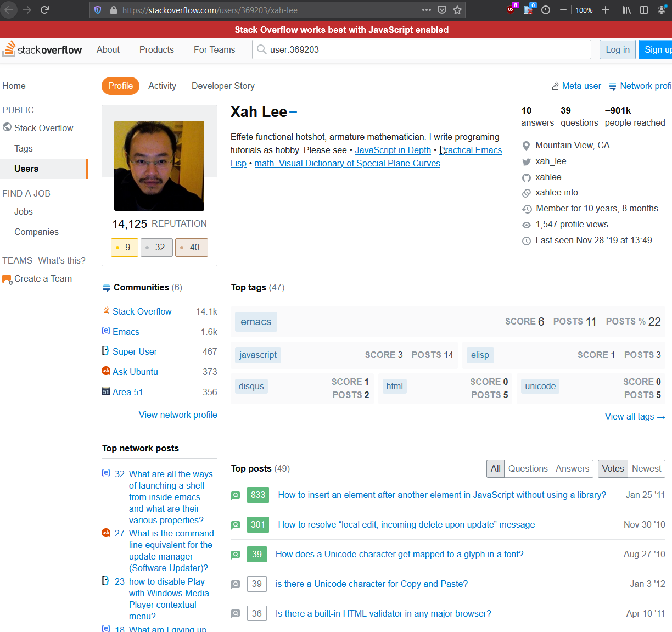Open the What's this? Teams link

pos(61,260)
